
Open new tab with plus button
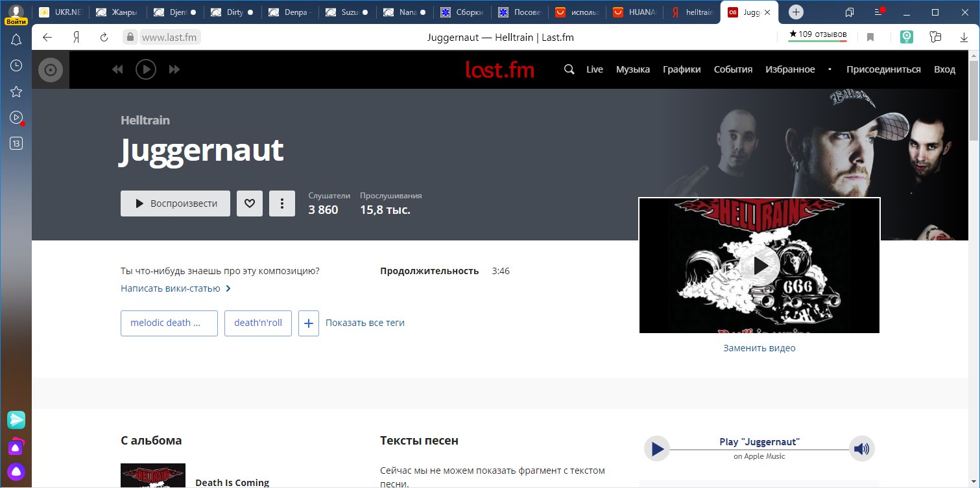pyautogui.click(x=796, y=12)
